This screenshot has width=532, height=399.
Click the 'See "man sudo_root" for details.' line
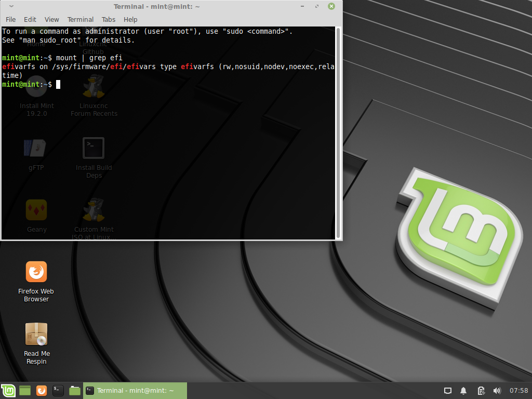tap(68, 40)
